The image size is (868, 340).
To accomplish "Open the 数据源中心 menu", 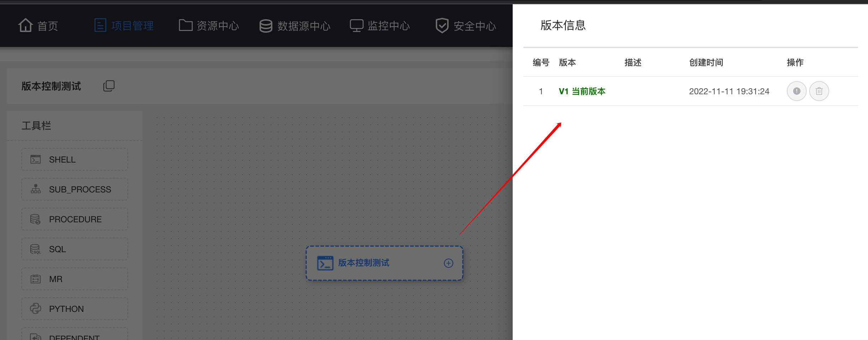I will point(295,25).
